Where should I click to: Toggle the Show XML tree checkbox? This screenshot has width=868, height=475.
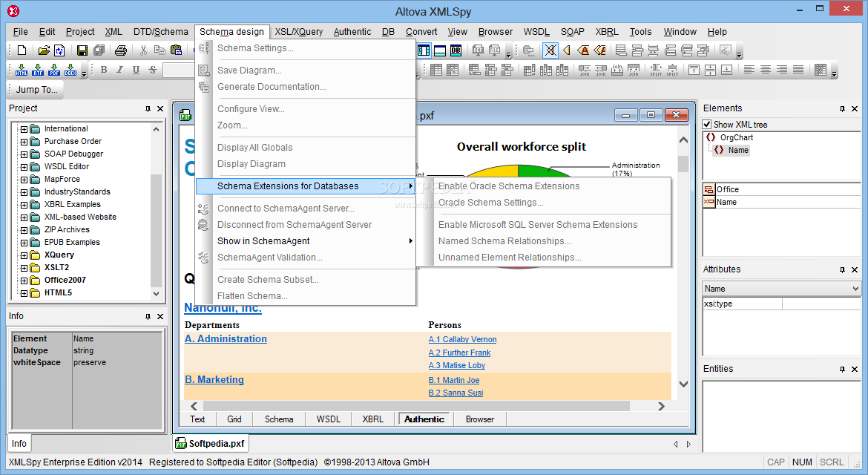pos(707,125)
